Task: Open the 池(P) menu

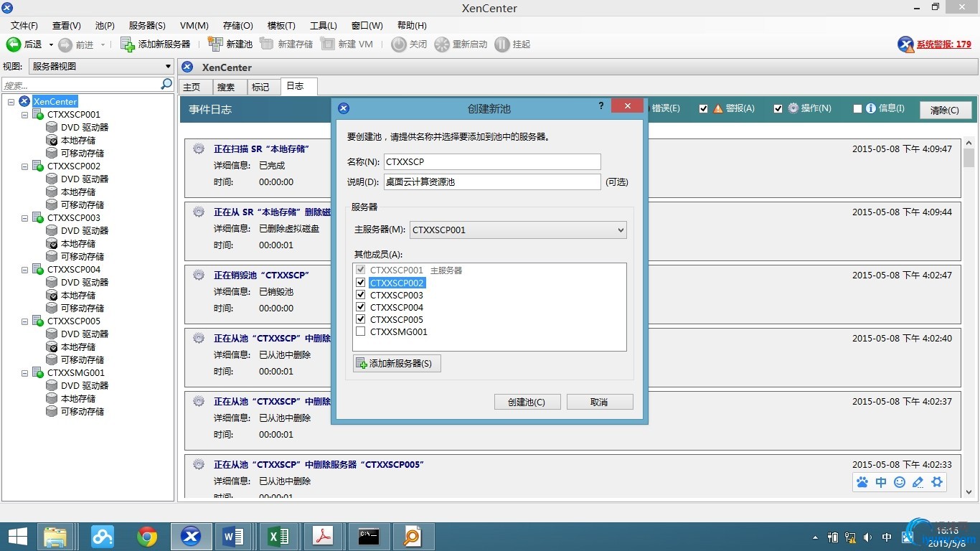Action: tap(105, 25)
